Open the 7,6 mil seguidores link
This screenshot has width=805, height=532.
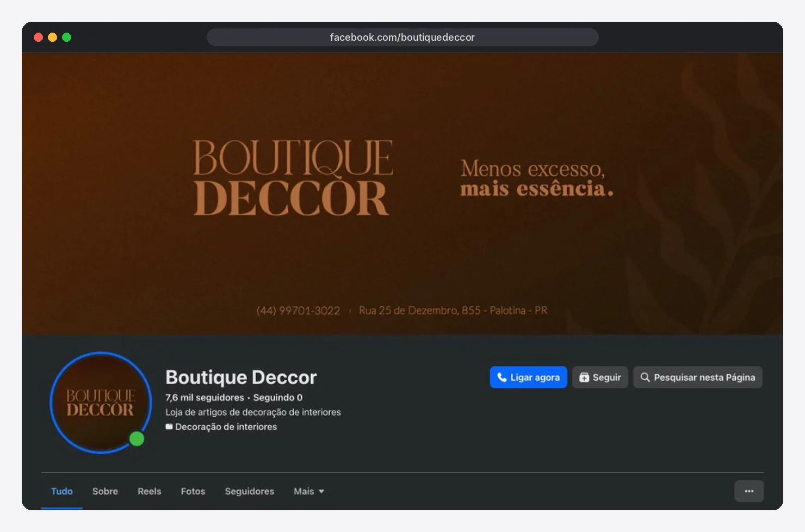[205, 398]
